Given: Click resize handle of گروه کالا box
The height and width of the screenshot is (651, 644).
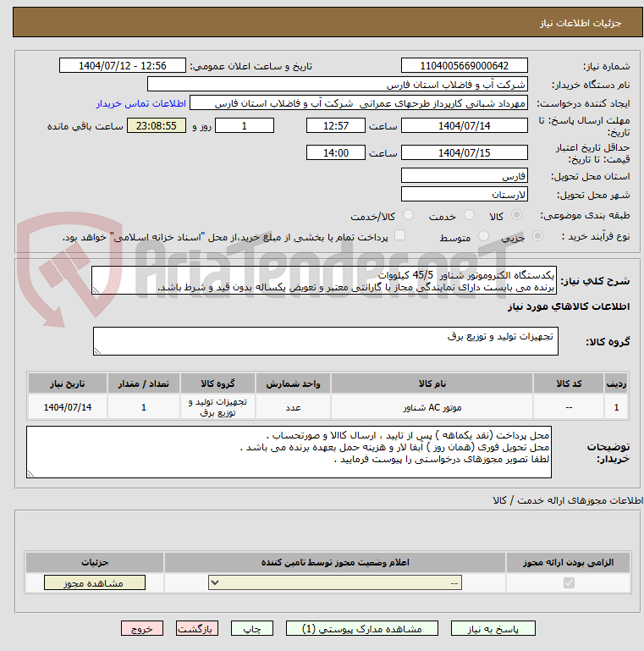Looking at the screenshot, I should click(97, 351).
